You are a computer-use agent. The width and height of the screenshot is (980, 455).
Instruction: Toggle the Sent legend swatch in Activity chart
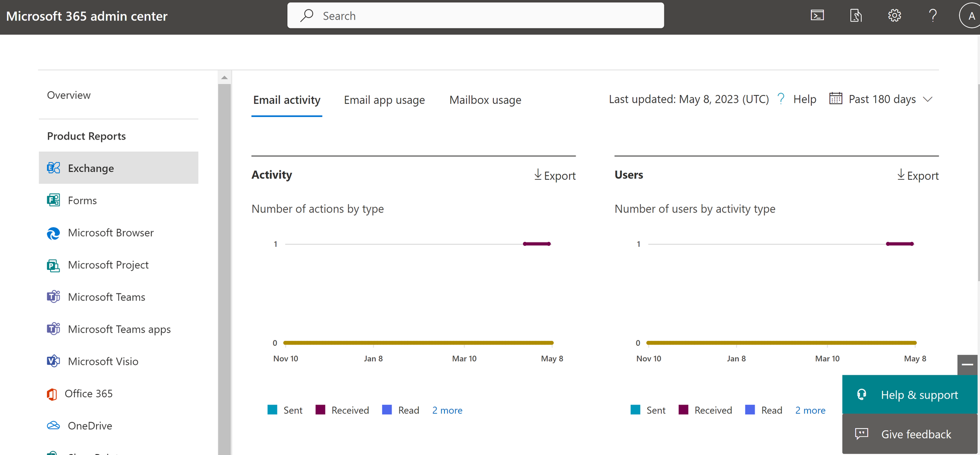coord(272,410)
